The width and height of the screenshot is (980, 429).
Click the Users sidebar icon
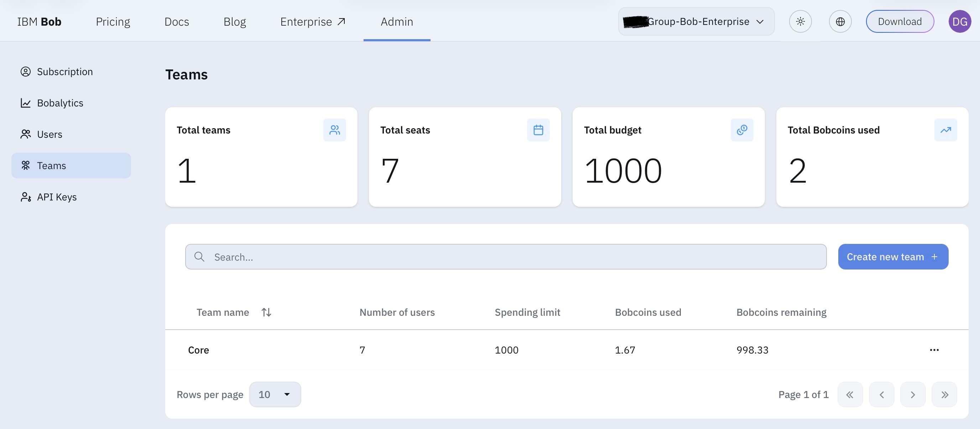pyautogui.click(x=26, y=134)
